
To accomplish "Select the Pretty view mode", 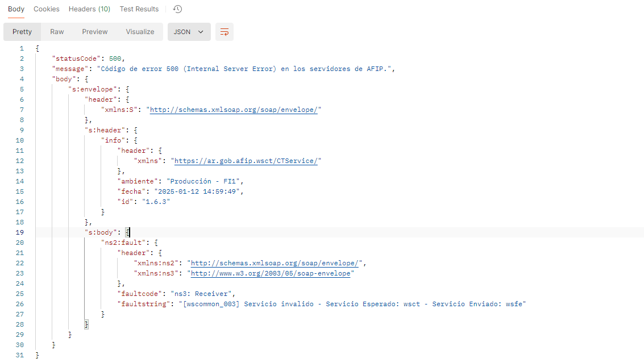I will click(x=22, y=32).
